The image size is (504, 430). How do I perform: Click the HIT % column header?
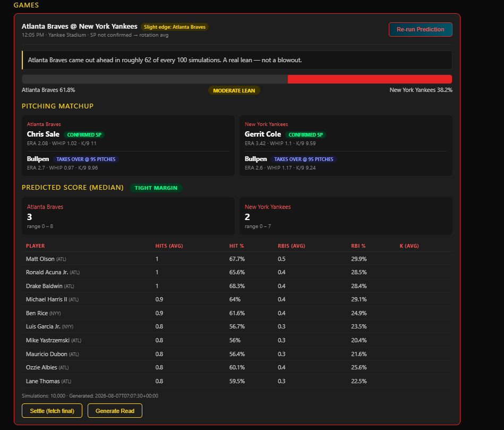pos(236,246)
